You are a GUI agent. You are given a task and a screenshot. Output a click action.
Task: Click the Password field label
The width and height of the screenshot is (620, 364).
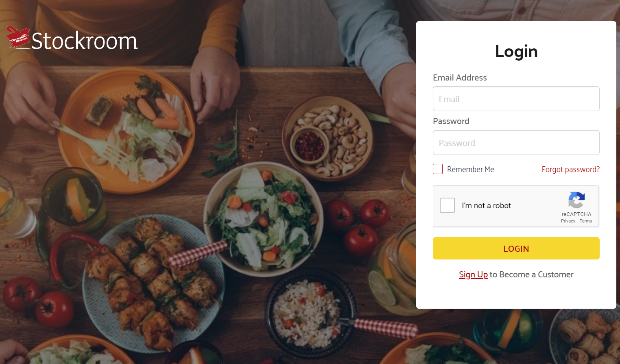tap(451, 121)
